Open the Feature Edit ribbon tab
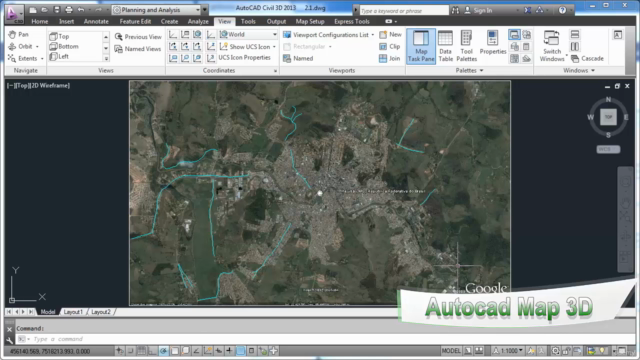 point(135,22)
